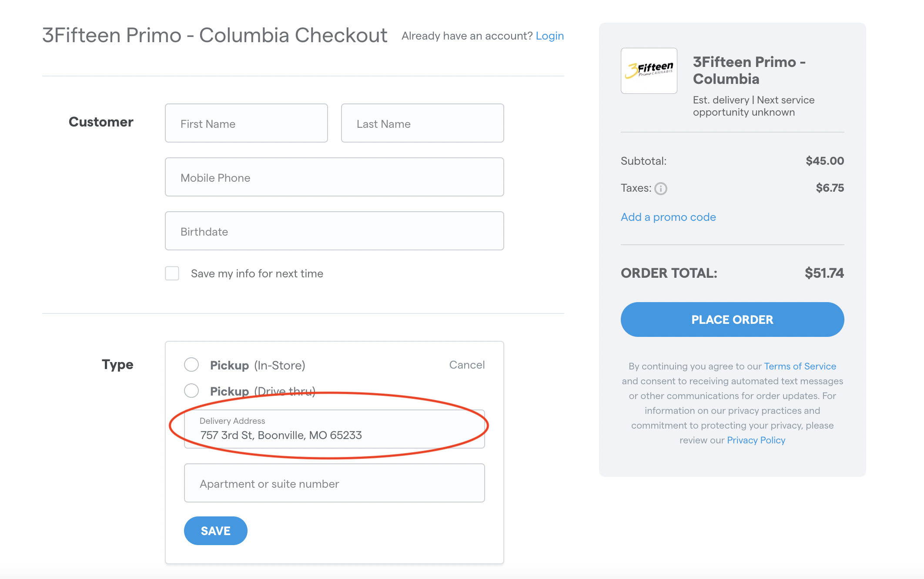The width and height of the screenshot is (924, 579).
Task: Click into the Mobile Phone field
Action: [334, 177]
